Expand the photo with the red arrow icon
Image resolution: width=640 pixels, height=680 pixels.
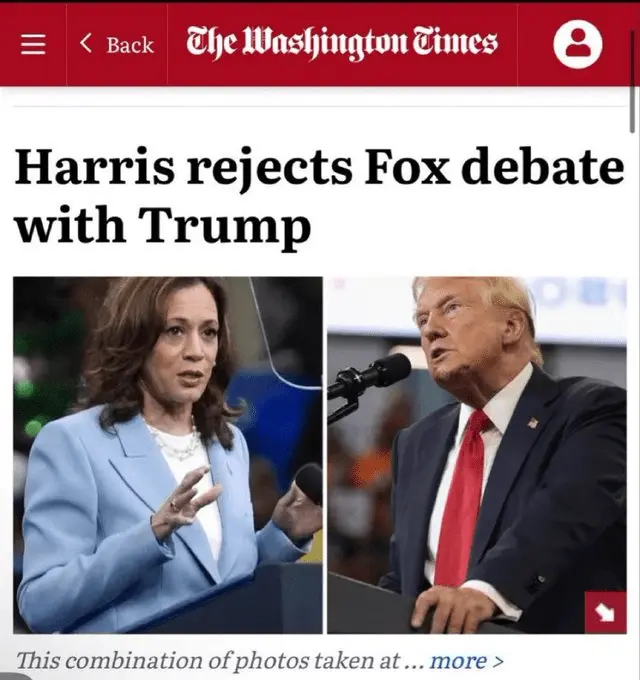605,612
